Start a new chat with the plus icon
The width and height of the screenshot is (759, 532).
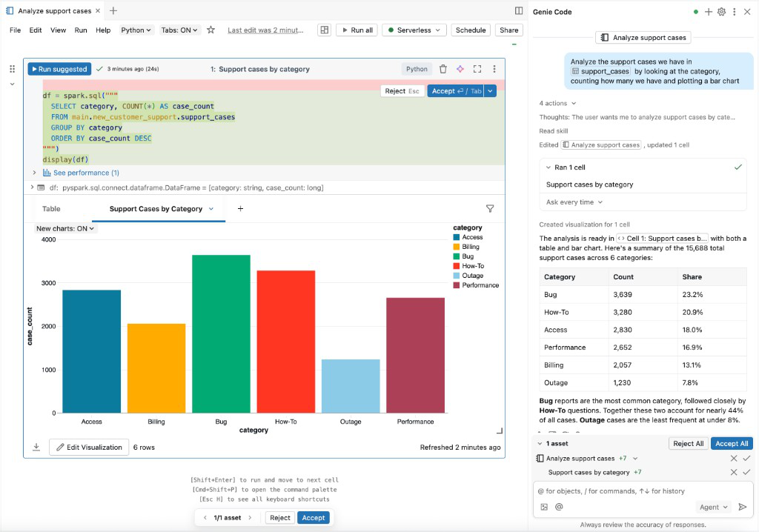point(709,11)
